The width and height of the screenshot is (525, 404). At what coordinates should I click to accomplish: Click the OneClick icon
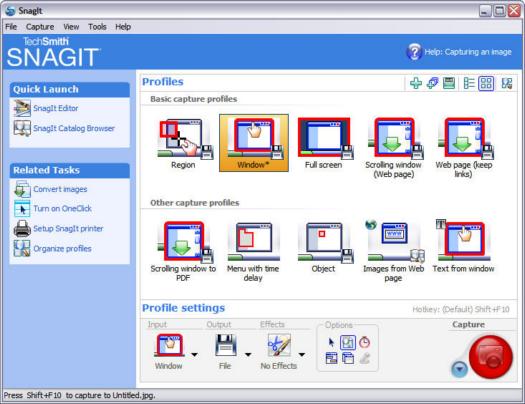22,209
